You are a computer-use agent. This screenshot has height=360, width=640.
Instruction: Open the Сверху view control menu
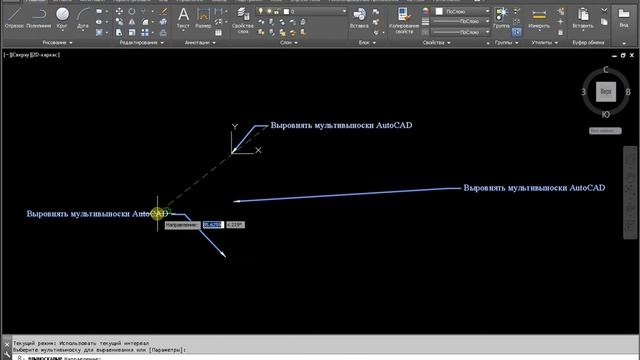(20, 55)
